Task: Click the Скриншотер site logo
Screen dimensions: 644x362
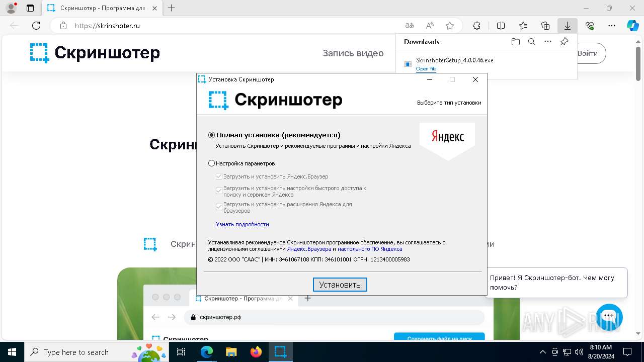Action: pyautogui.click(x=95, y=53)
